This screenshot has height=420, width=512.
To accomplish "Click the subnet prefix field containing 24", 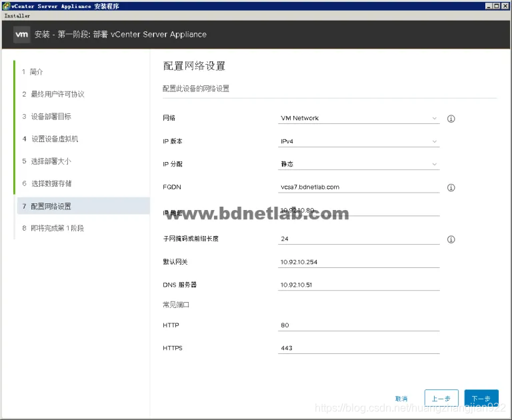I will tap(359, 239).
